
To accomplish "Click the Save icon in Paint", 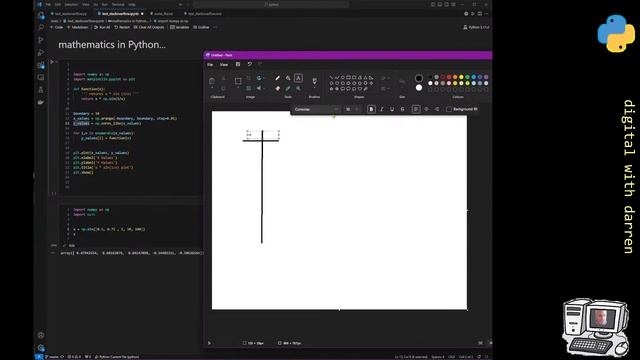I will (238, 64).
